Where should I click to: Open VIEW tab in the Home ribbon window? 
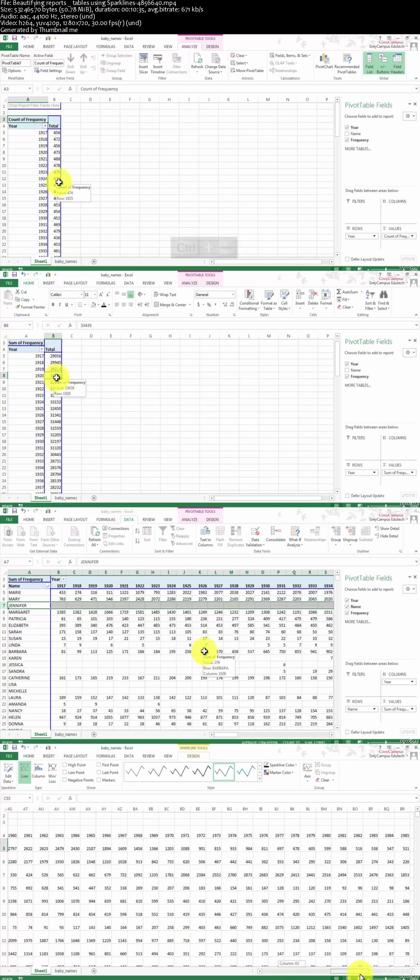(168, 283)
